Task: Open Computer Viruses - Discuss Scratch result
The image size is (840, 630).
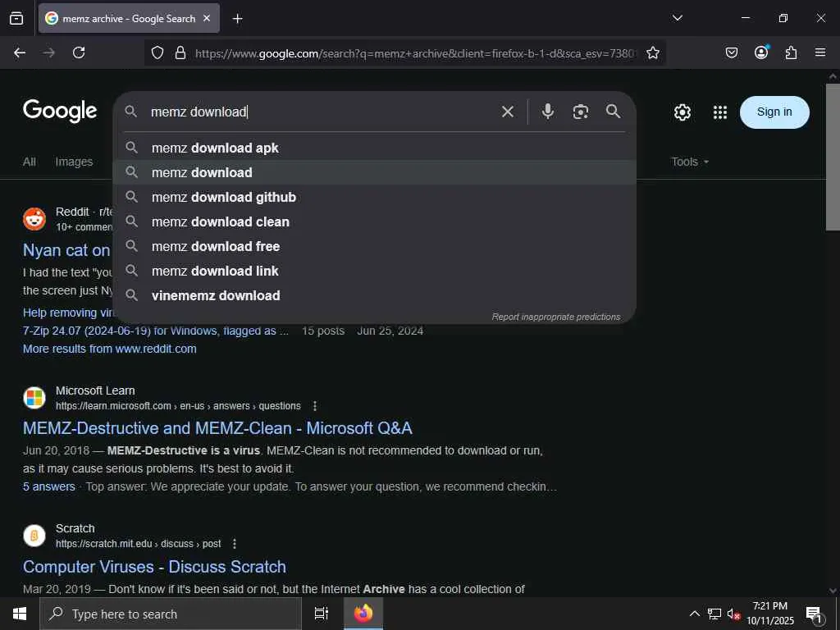Action: point(154,567)
